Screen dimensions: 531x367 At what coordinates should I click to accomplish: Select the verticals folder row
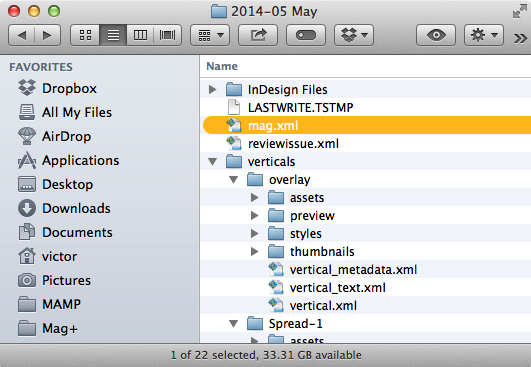(366, 161)
